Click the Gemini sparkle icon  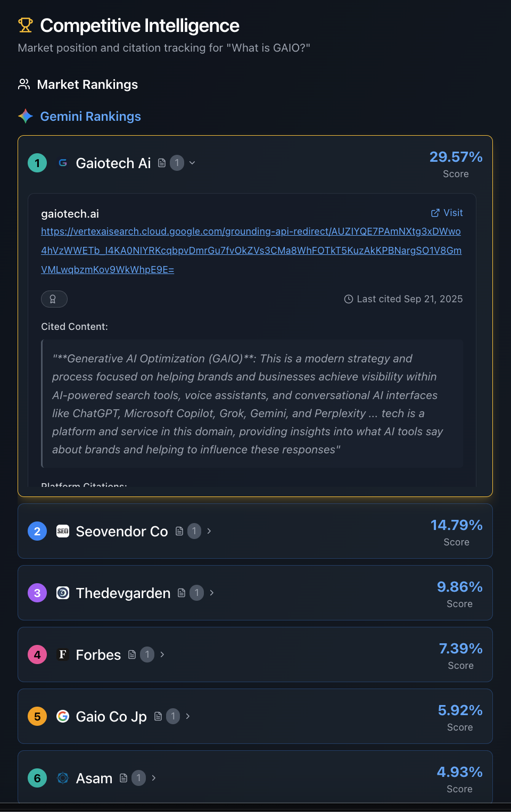click(x=24, y=116)
